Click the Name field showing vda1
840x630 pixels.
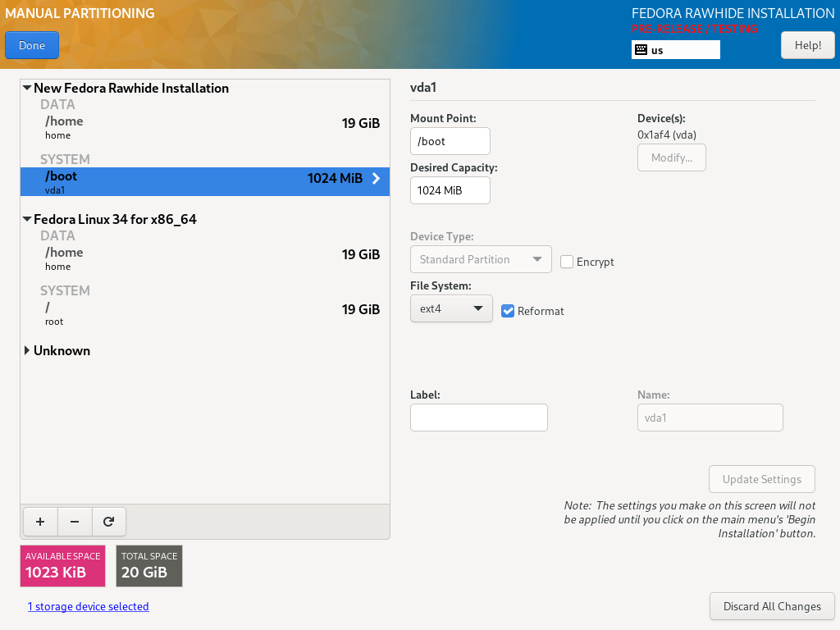[x=710, y=418]
